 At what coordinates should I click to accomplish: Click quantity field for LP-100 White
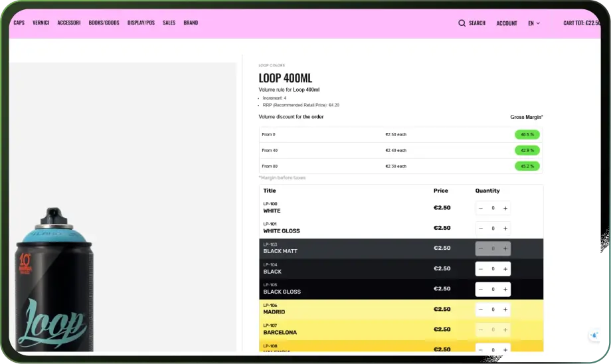493,208
